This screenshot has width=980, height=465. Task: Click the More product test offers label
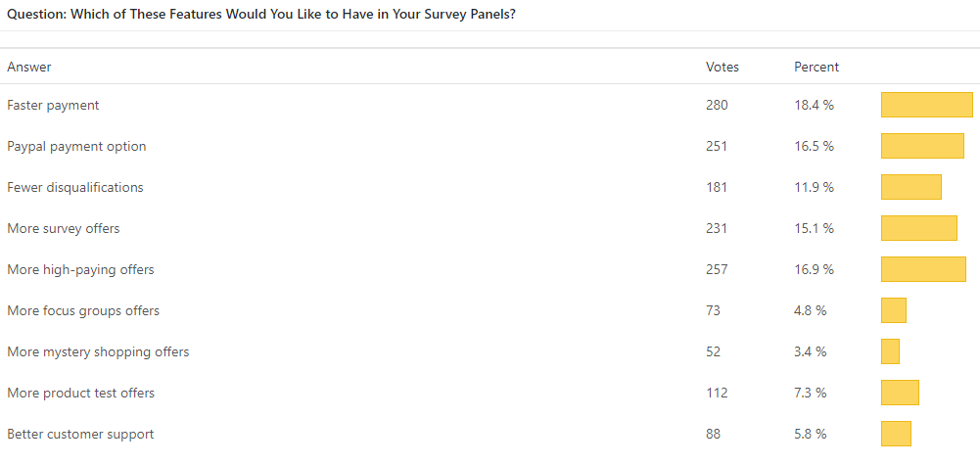(x=80, y=393)
